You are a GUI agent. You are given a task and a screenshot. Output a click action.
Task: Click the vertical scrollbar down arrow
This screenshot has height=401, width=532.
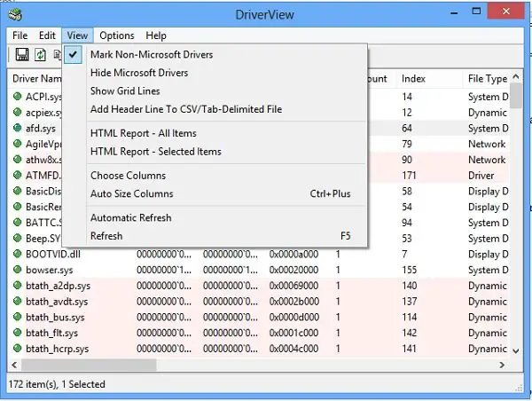click(516, 350)
